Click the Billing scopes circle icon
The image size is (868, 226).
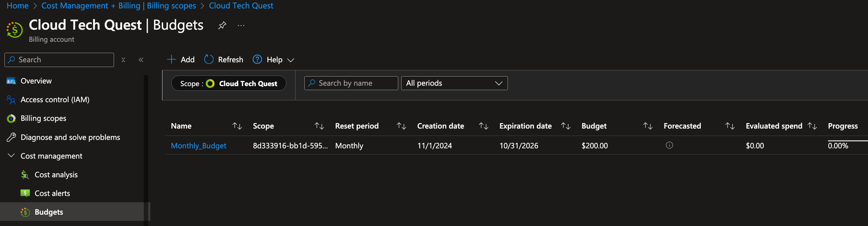coord(11,118)
